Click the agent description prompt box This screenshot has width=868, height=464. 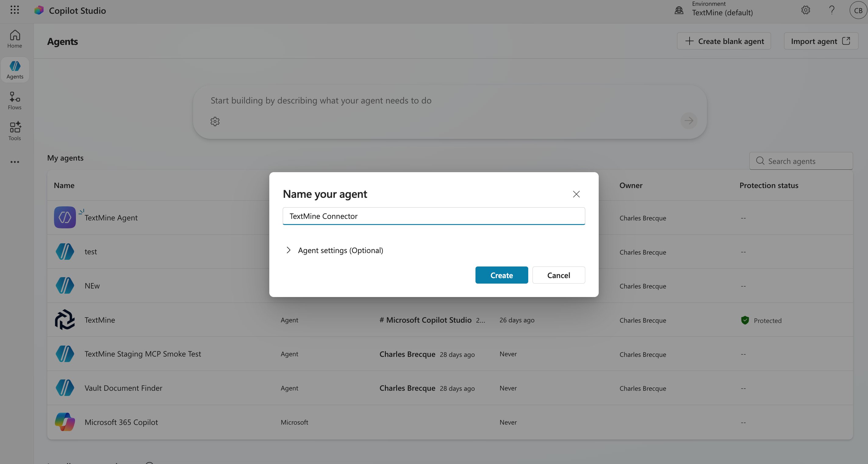coord(450,112)
